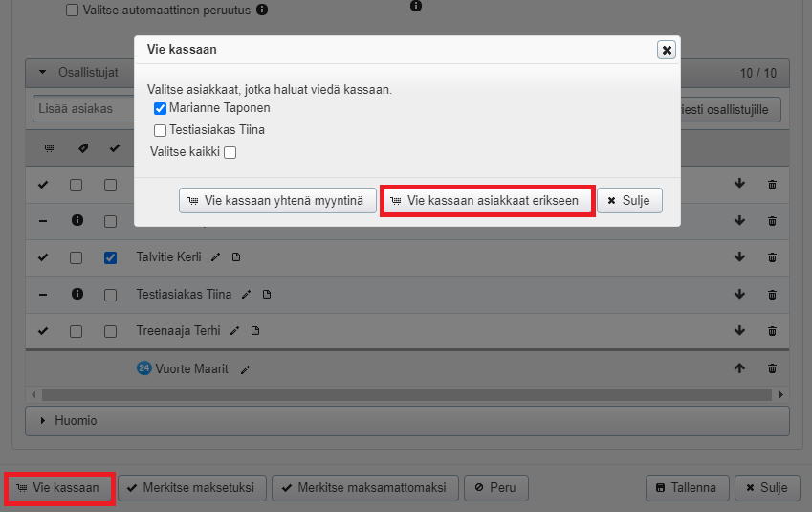Click the edit pencil next to Talvitie Kerli
812x512 pixels.
click(x=216, y=257)
